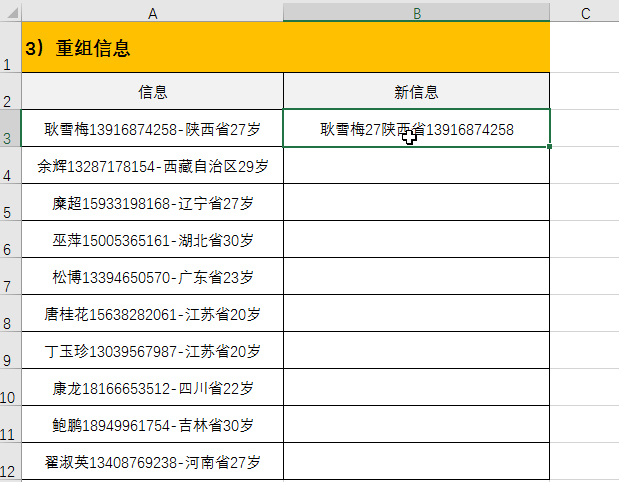
Task: Select row 7 header
Action: 11,276
